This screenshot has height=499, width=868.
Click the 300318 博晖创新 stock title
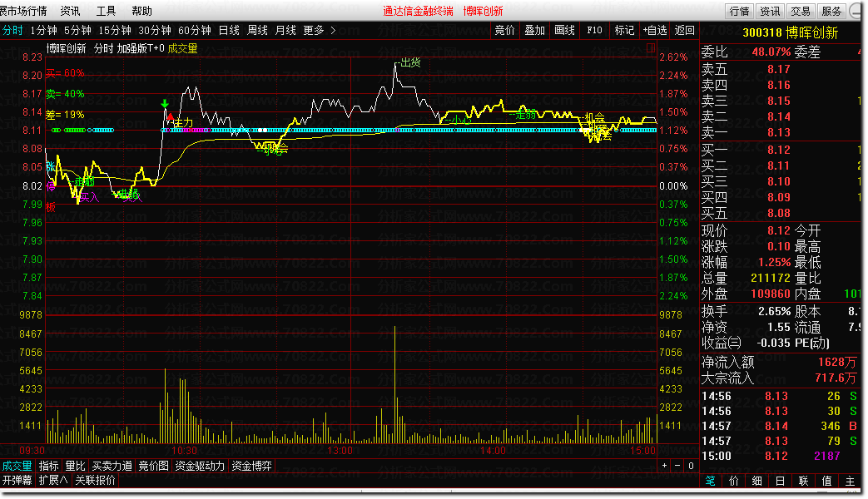click(790, 32)
